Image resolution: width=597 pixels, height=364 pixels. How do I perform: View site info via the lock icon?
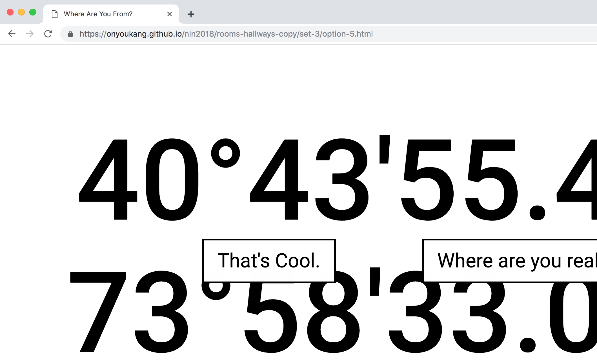pos(70,34)
